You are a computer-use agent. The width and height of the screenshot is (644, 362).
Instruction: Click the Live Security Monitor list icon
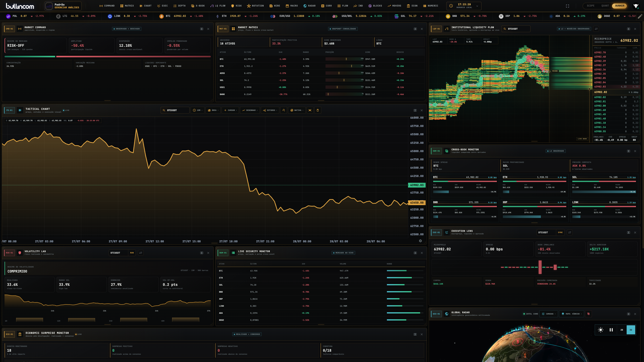point(233,253)
